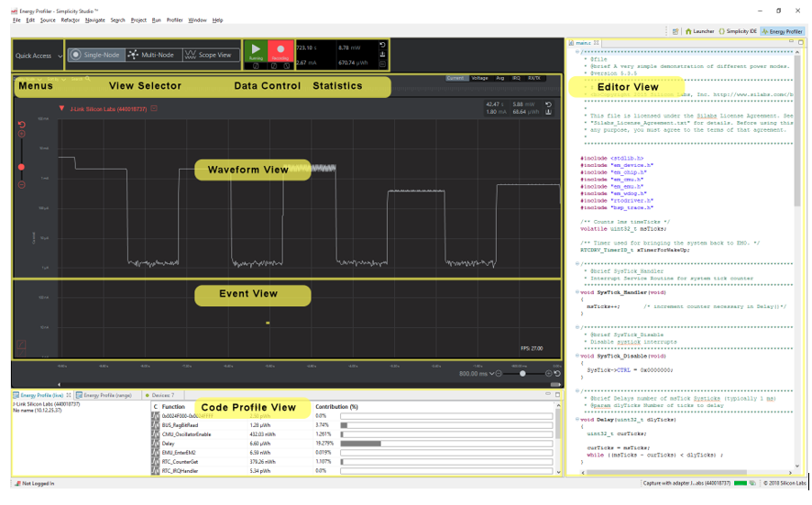This screenshot has width=812, height=505.
Task: Select No name (10.12.25.37) device
Action: [38, 411]
